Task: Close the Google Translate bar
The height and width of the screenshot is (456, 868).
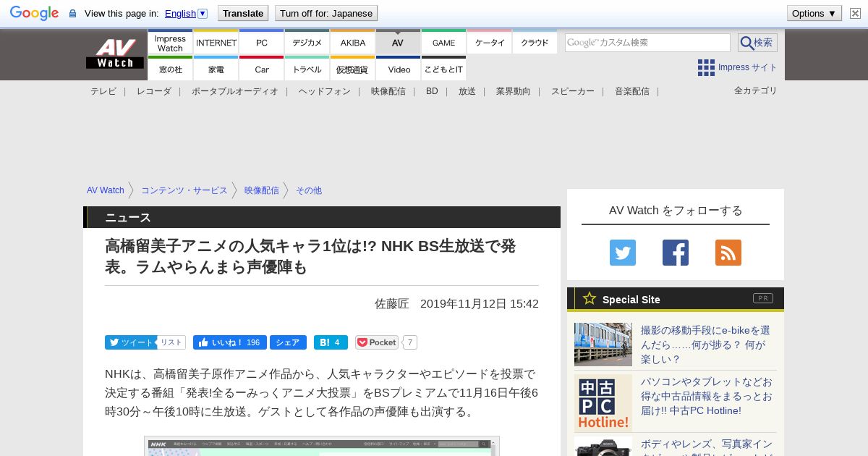Action: pos(855,13)
